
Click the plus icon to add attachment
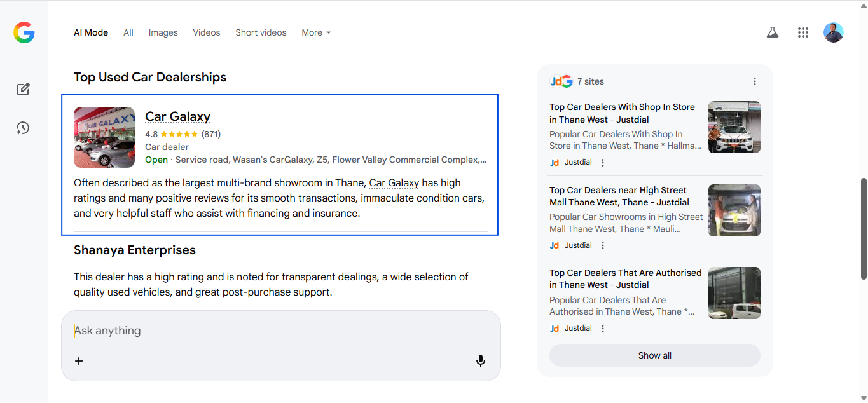pyautogui.click(x=79, y=361)
